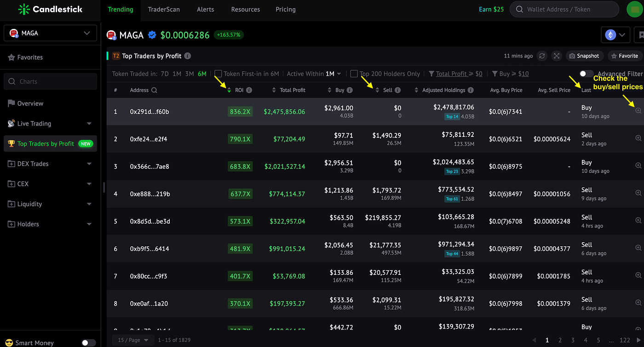The height and width of the screenshot is (347, 644).
Task: Open the 15 / Page rows dropdown
Action: pos(133,340)
